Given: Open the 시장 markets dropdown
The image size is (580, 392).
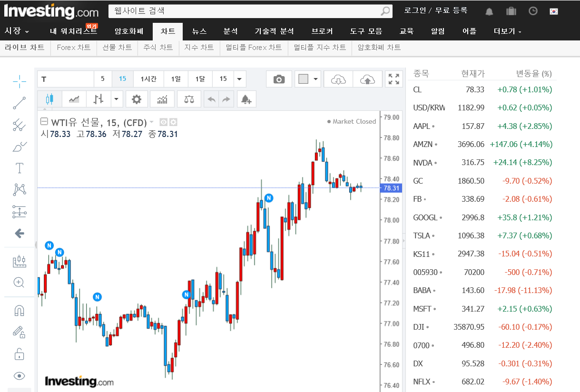Looking at the screenshot, I should click(17, 31).
